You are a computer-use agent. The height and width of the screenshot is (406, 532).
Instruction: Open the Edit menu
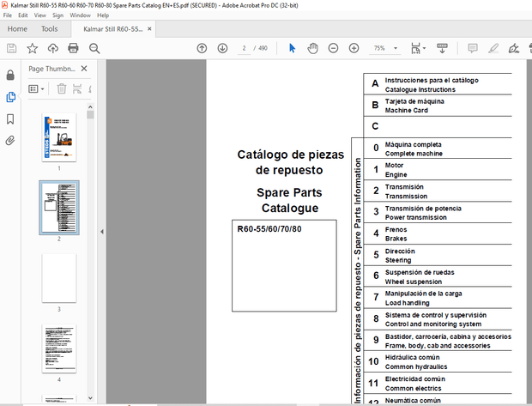pos(22,15)
